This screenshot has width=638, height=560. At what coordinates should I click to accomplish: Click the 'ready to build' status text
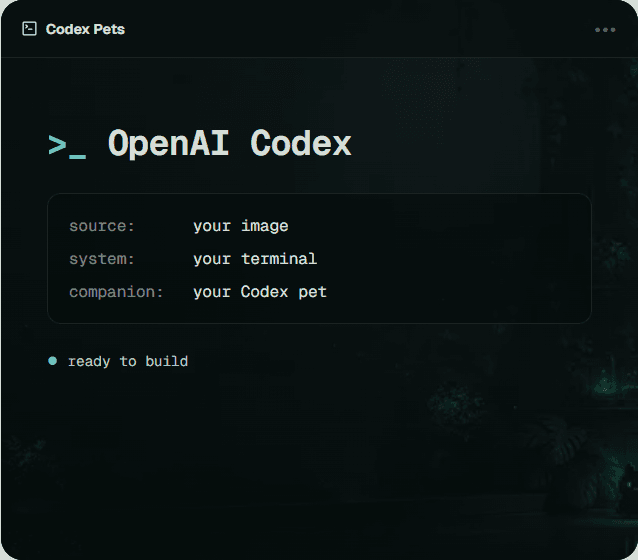coord(128,361)
